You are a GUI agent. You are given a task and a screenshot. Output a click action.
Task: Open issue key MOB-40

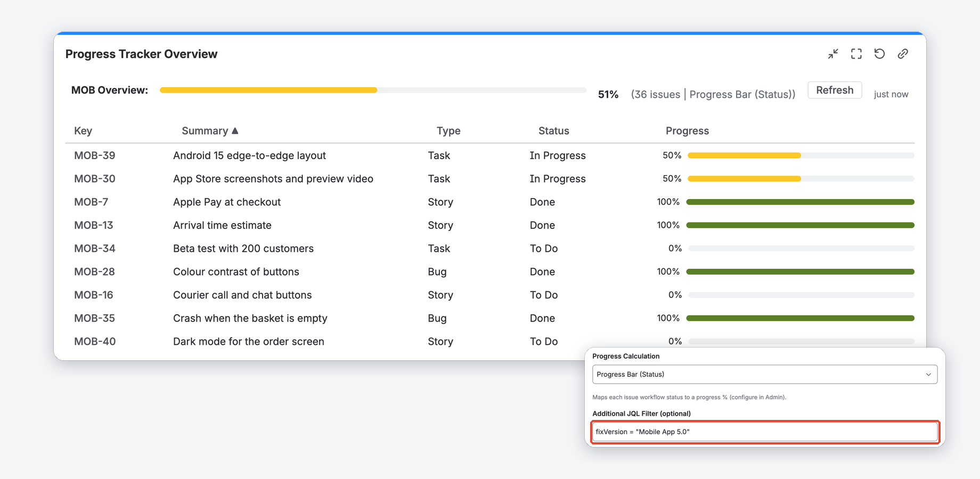coord(95,342)
